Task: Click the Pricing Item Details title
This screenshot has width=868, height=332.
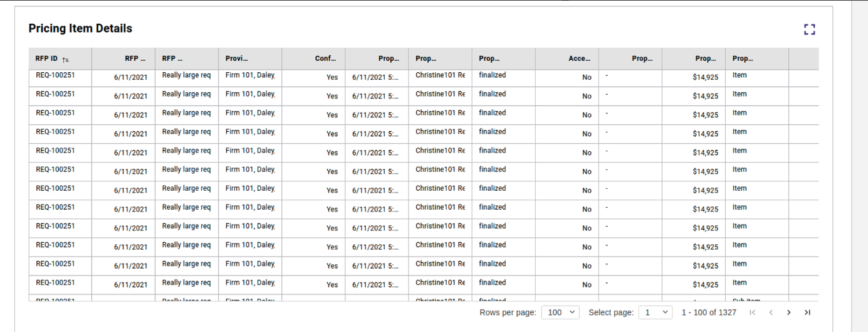Action: (80, 28)
